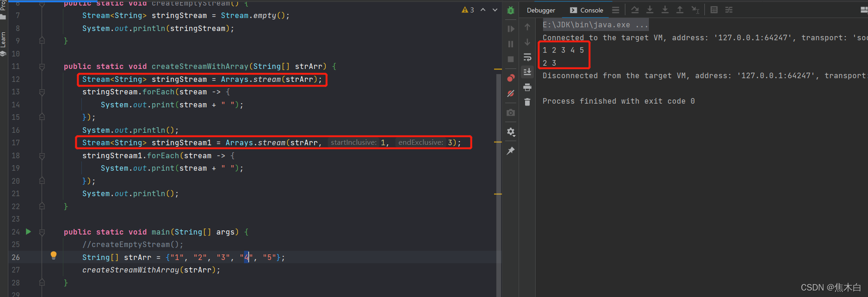Clear console with trash icon

pyautogui.click(x=527, y=102)
